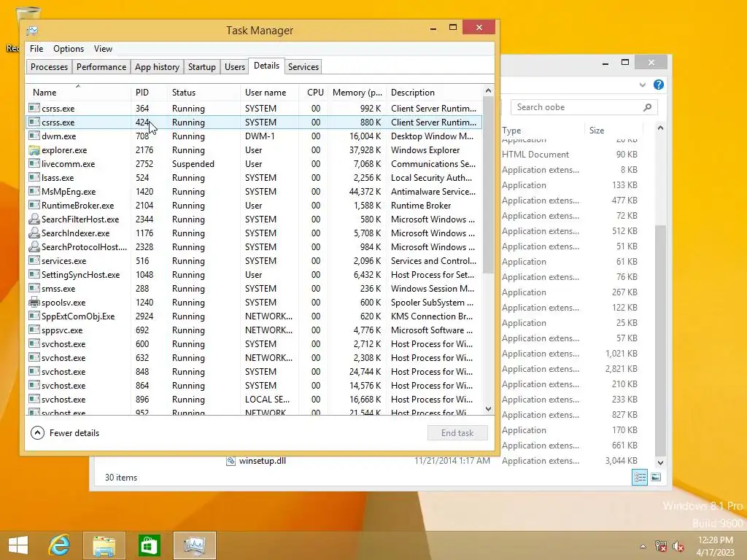Switch to the Processes tab
Image resolution: width=747 pixels, height=560 pixels.
pos(49,66)
